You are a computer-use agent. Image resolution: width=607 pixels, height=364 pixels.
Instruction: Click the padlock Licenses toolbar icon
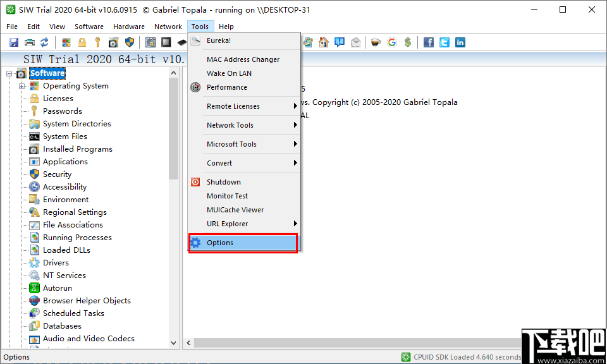(x=82, y=42)
